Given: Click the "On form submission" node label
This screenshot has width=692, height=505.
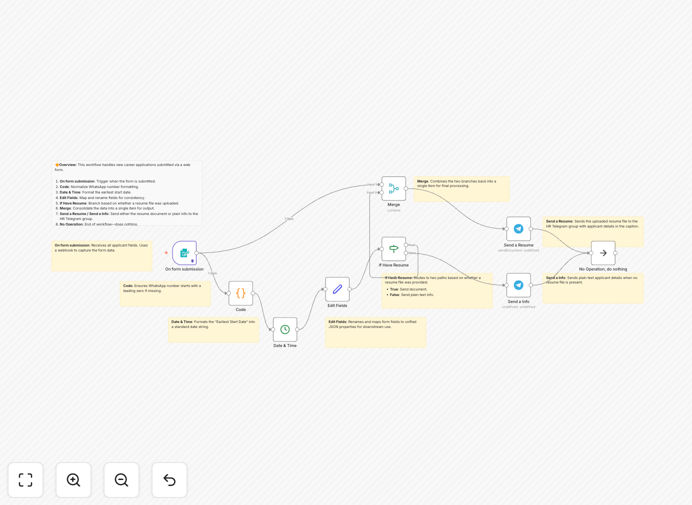Looking at the screenshot, I should point(184,269).
